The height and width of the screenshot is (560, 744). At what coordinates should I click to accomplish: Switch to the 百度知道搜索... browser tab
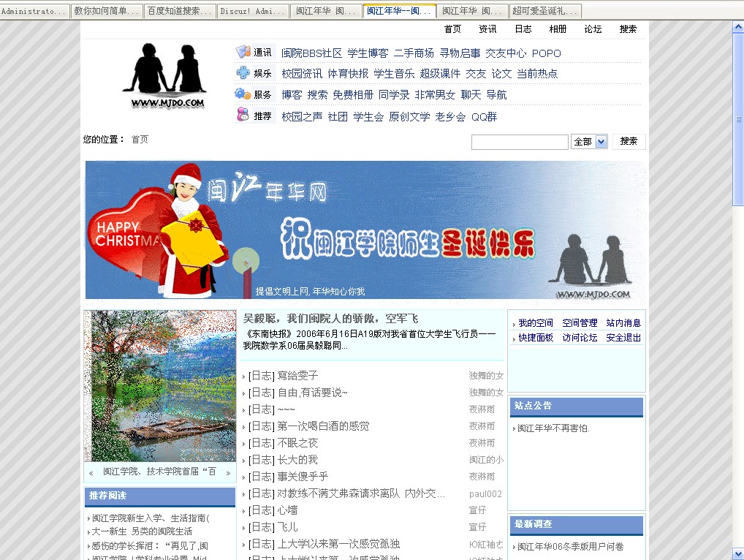pos(180,11)
